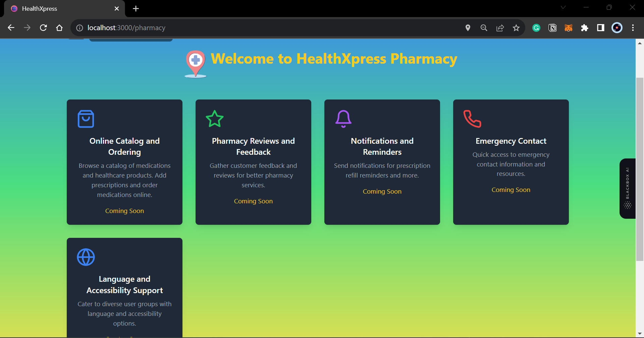644x338 pixels.
Task: Share this page via the share icon
Action: [500, 28]
